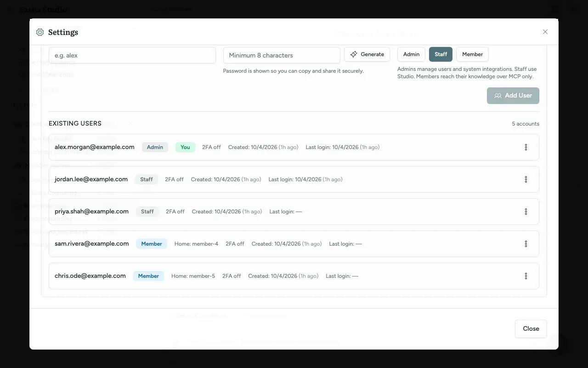Click the Add User button

(513, 96)
